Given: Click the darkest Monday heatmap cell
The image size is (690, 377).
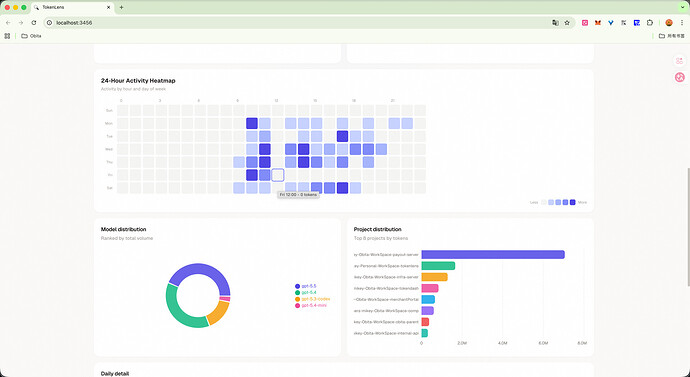Looking at the screenshot, I should click(252, 123).
